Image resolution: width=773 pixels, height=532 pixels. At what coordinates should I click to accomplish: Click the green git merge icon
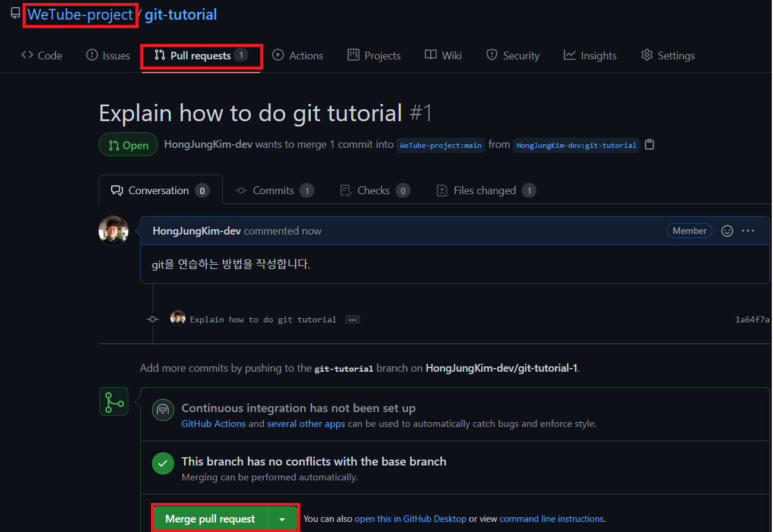[x=113, y=401]
